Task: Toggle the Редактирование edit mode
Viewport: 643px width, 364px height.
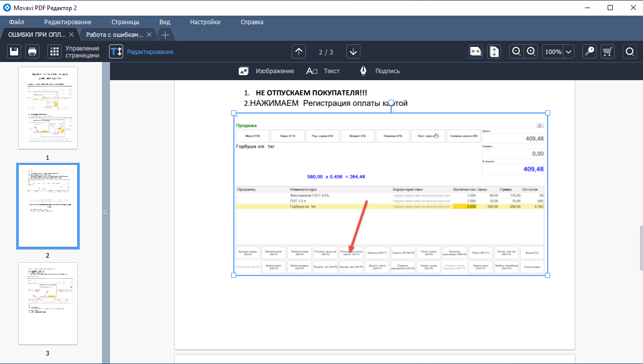Action: [116, 51]
